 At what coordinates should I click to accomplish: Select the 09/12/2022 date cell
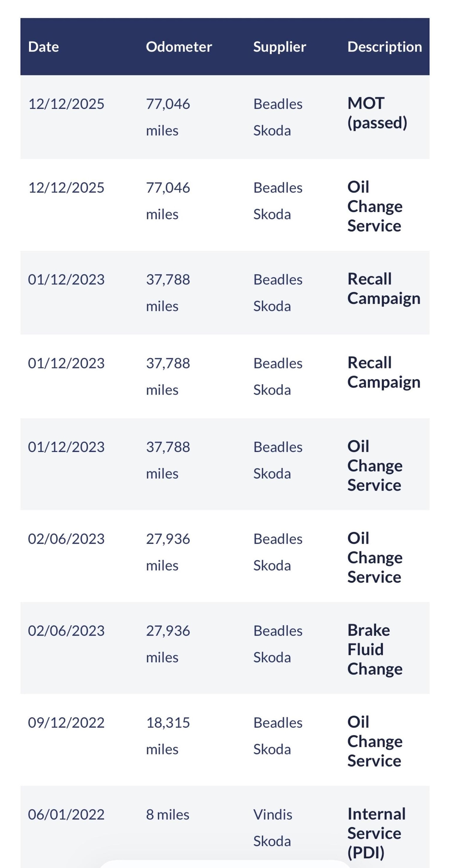tap(66, 723)
